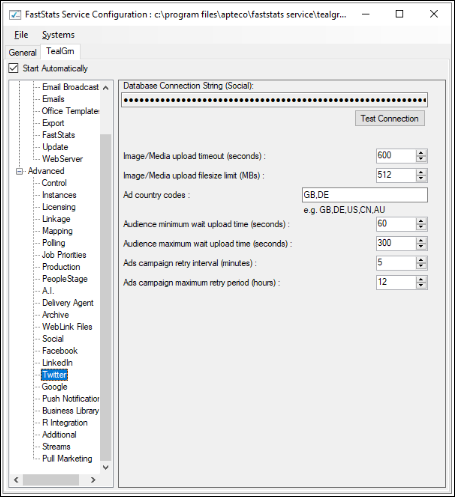Select the Linkage tree item
Image resolution: width=455 pixels, height=497 pixels.
click(56, 219)
